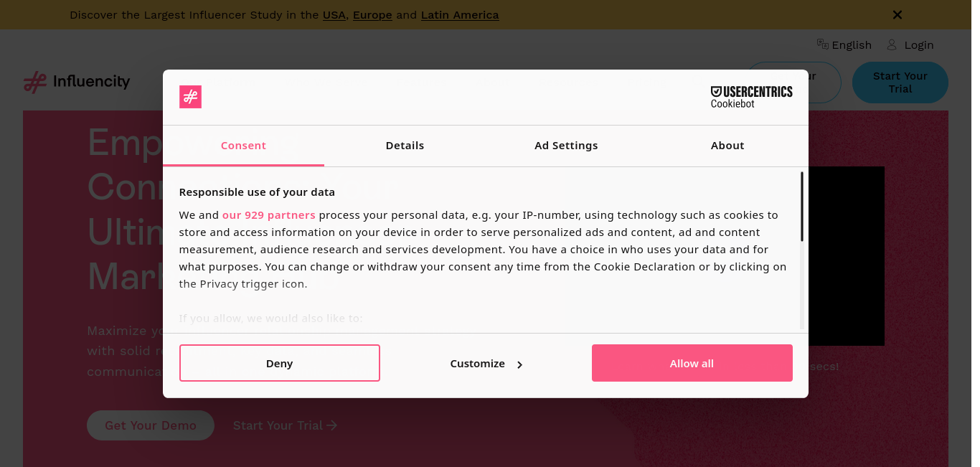
Task: Select the Consent tab
Action: (243, 146)
